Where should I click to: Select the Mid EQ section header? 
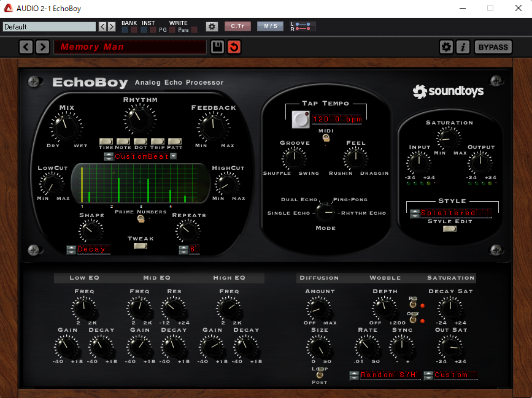pos(156,278)
